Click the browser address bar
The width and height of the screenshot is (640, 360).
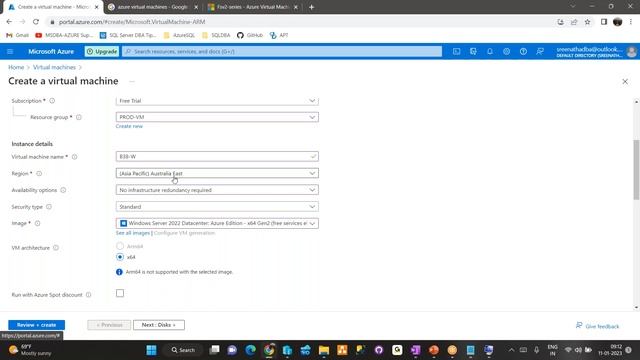pyautogui.click(x=302, y=22)
